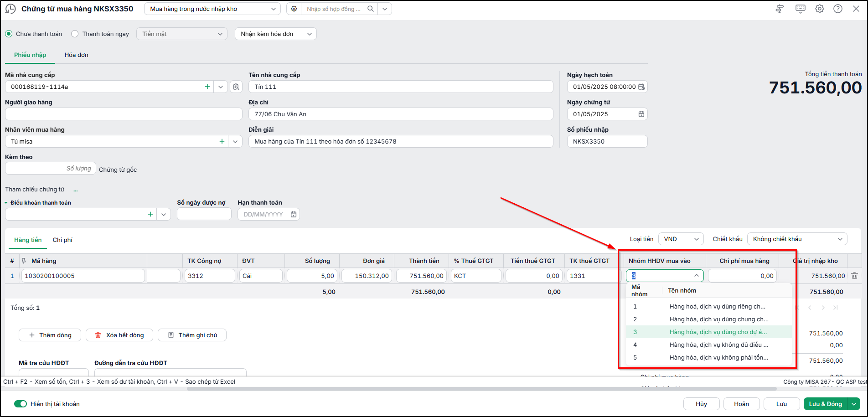Screen dimensions: 868x417
Task: Switch to the Hóa đơn tab
Action: (77, 55)
